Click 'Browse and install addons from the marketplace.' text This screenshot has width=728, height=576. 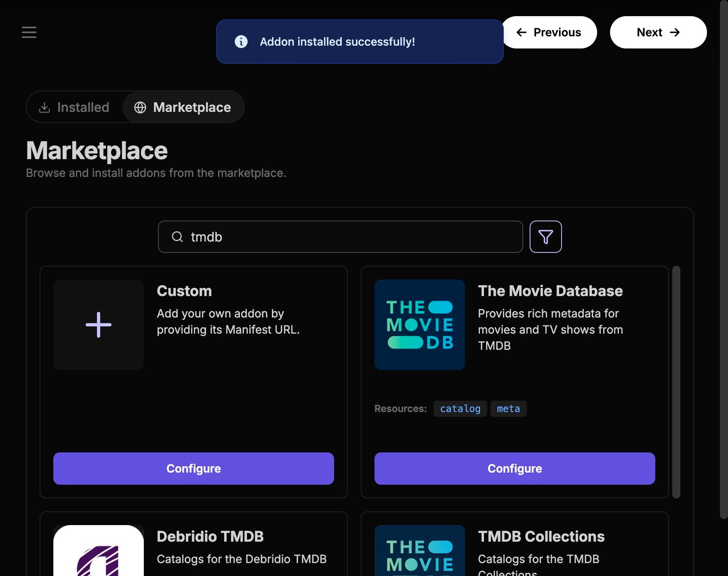pyautogui.click(x=156, y=173)
